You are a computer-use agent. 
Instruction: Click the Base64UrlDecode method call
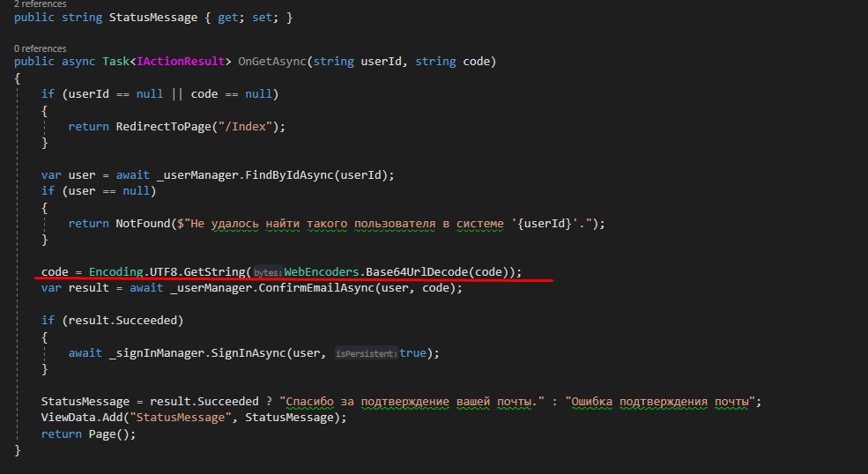click(417, 272)
